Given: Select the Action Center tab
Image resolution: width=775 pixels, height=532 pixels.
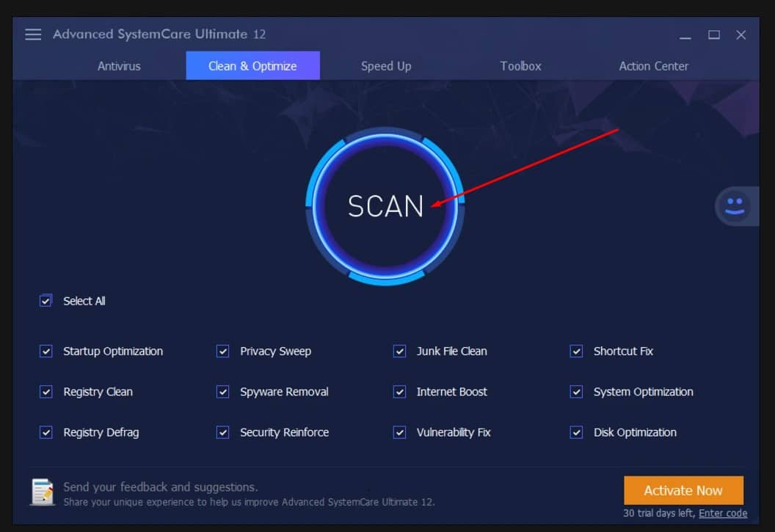Looking at the screenshot, I should (653, 66).
